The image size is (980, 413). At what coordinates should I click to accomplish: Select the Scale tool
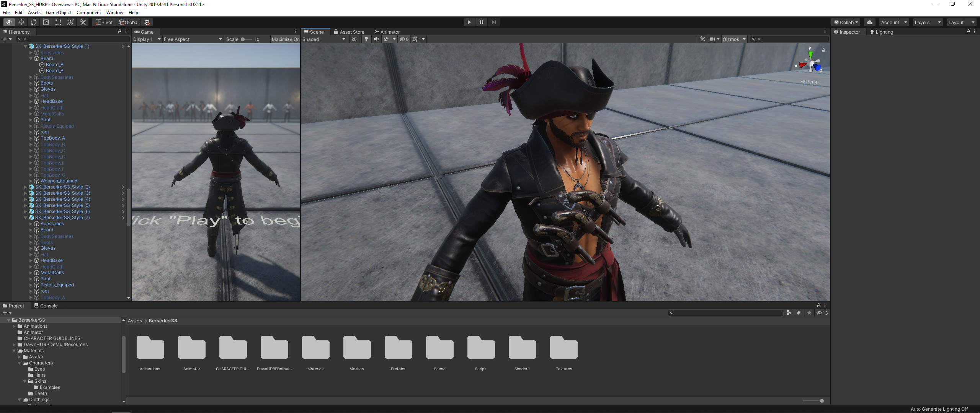point(46,22)
